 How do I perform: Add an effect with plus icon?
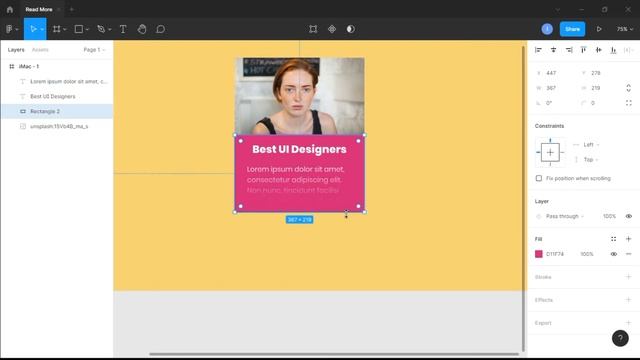[629, 300]
